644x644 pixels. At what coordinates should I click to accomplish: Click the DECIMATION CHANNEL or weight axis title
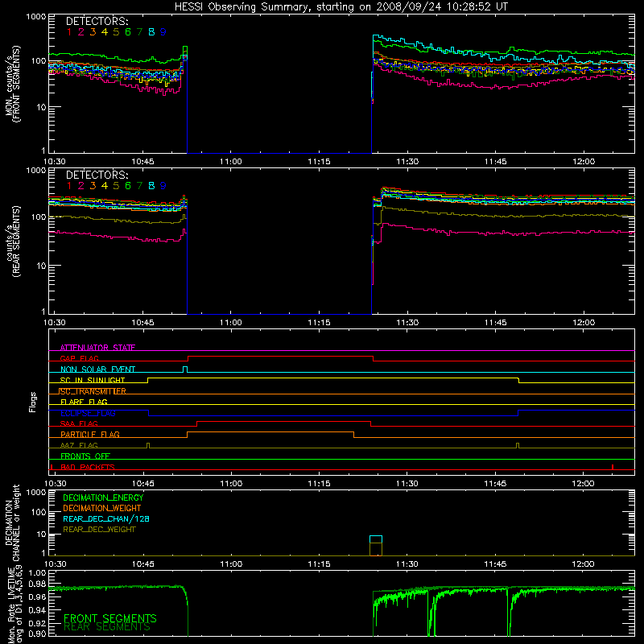click(x=12, y=522)
